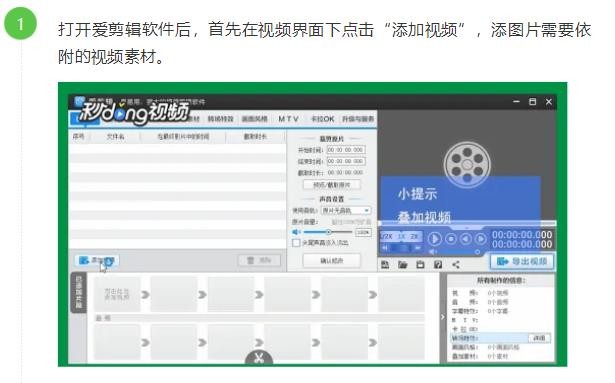Select the 2X playback speed option
This screenshot has height=383, width=615.
click(x=414, y=237)
